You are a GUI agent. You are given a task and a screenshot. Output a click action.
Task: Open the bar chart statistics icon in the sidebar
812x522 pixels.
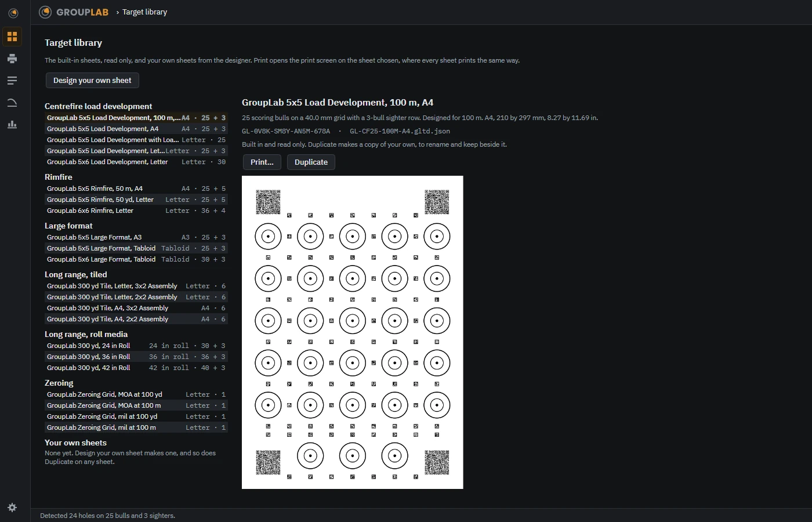[12, 125]
